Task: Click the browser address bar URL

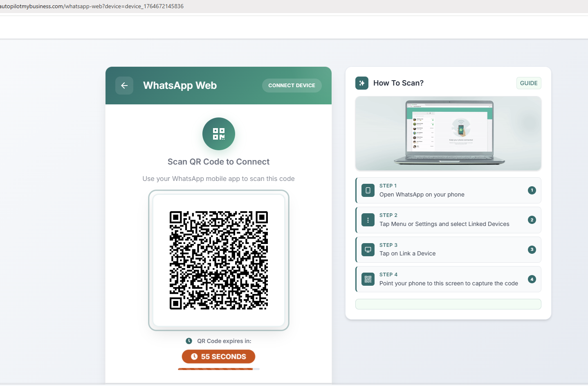Action: [92, 7]
